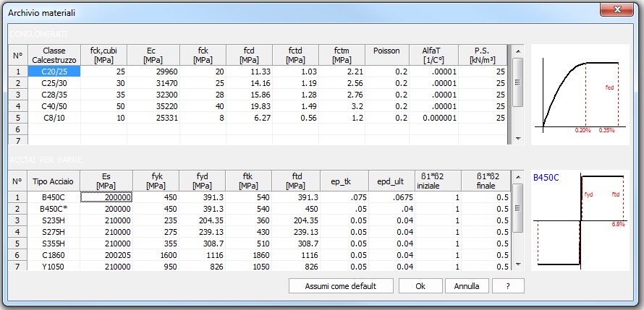The width and height of the screenshot is (644, 310).
Task: Click the ß1*ß2 iniziale column header
Action: (438, 181)
